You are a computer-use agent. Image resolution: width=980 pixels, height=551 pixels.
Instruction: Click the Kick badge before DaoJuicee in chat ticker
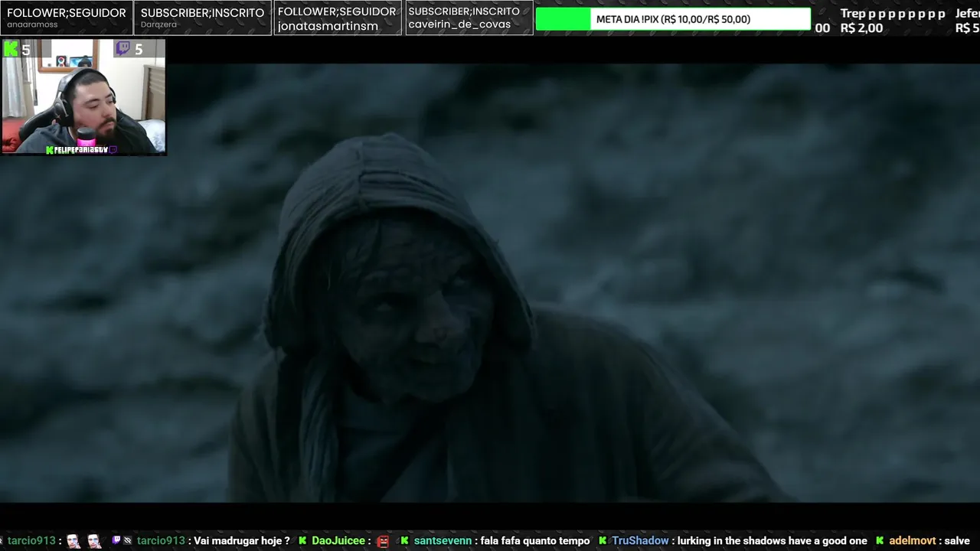[x=303, y=541]
